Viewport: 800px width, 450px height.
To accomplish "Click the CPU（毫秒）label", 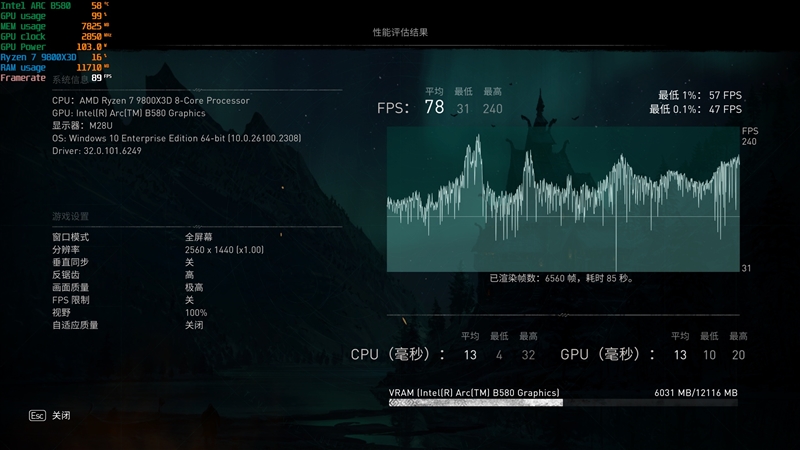I will click(397, 355).
